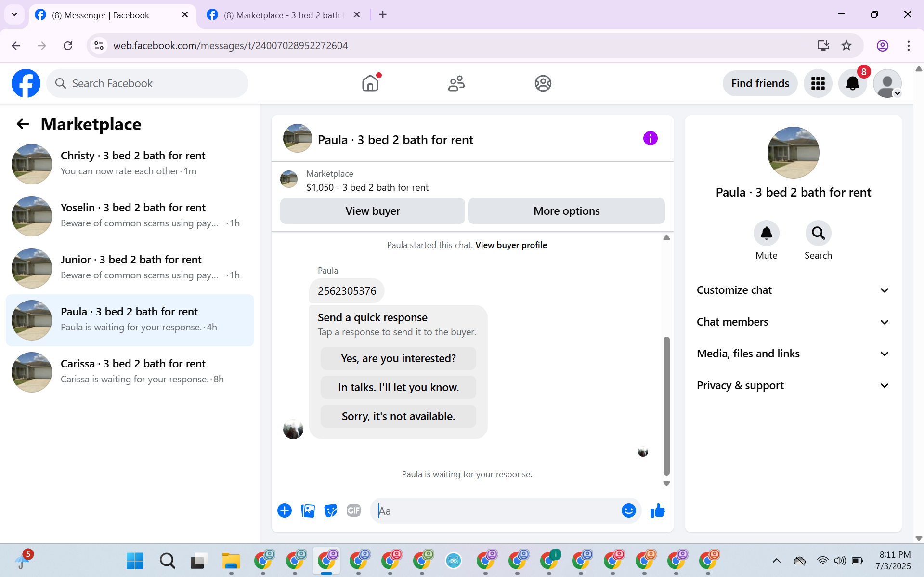The height and width of the screenshot is (577, 924).
Task: Open File Explorer from taskbar
Action: pyautogui.click(x=231, y=561)
